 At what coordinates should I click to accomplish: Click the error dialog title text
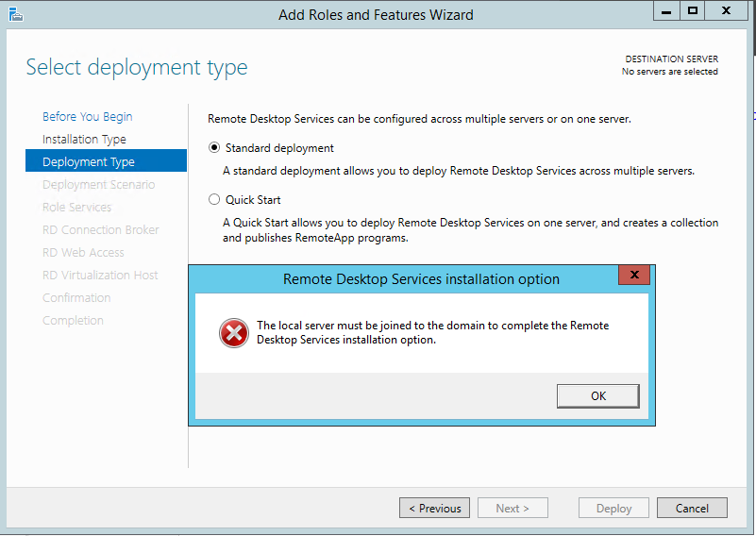point(421,279)
